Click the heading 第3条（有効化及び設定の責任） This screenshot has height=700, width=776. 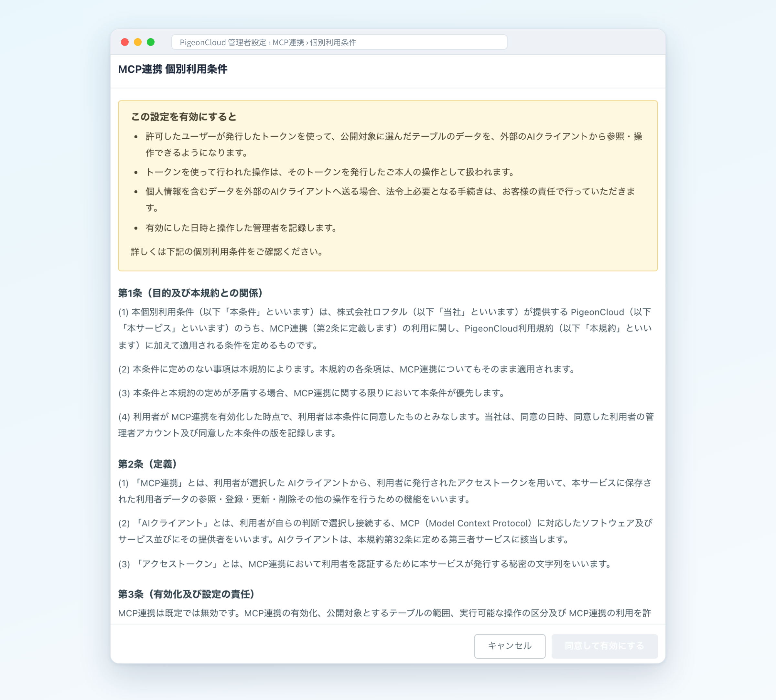[187, 594]
